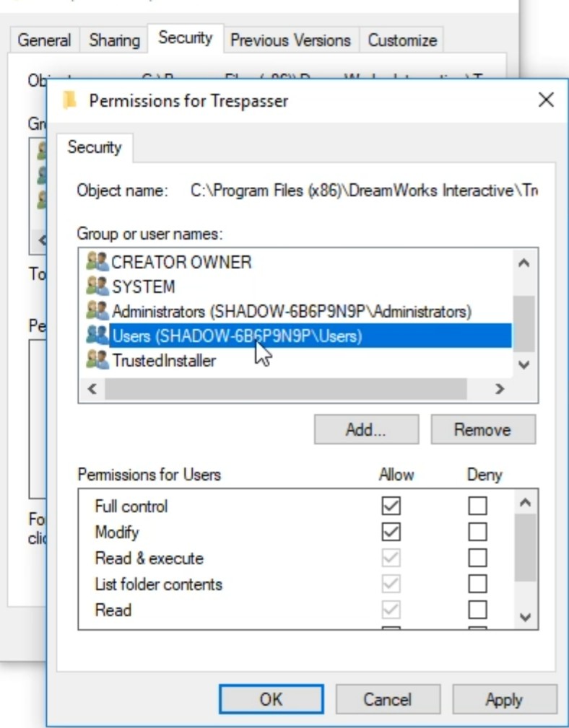Click the SYSTEM user group icon
The image size is (569, 728).
(x=97, y=286)
